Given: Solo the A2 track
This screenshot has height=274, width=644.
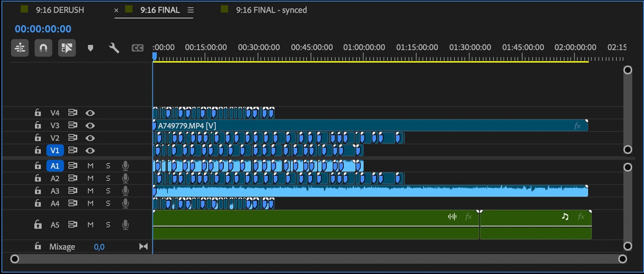Looking at the screenshot, I should coord(108,178).
